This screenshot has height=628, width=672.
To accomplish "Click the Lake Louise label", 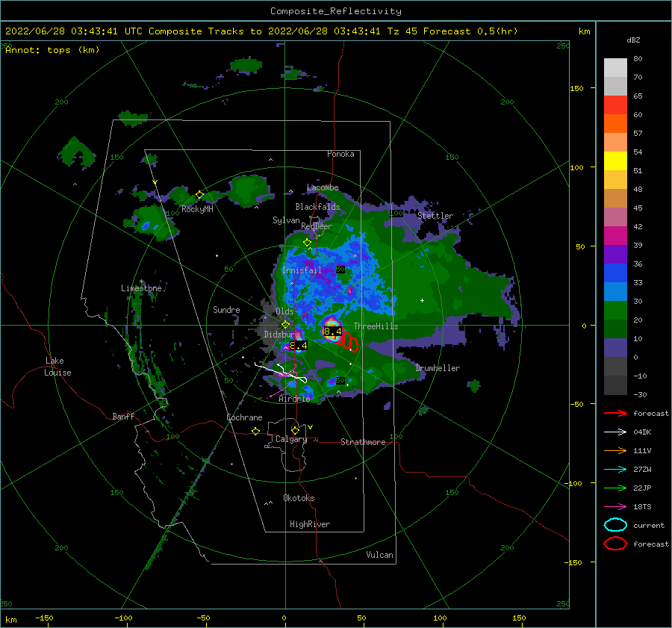I will click(57, 367).
